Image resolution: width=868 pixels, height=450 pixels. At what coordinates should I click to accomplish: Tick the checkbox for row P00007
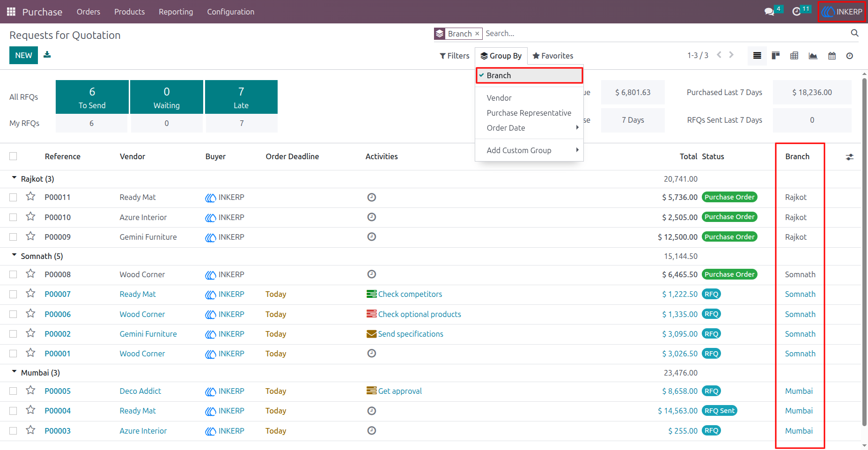13,294
